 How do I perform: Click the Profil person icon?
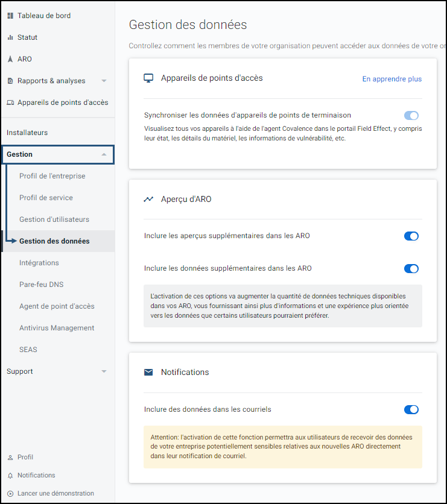10,457
